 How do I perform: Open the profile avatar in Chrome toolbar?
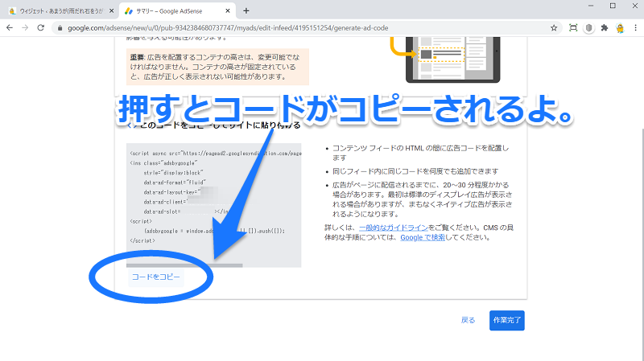(620, 27)
